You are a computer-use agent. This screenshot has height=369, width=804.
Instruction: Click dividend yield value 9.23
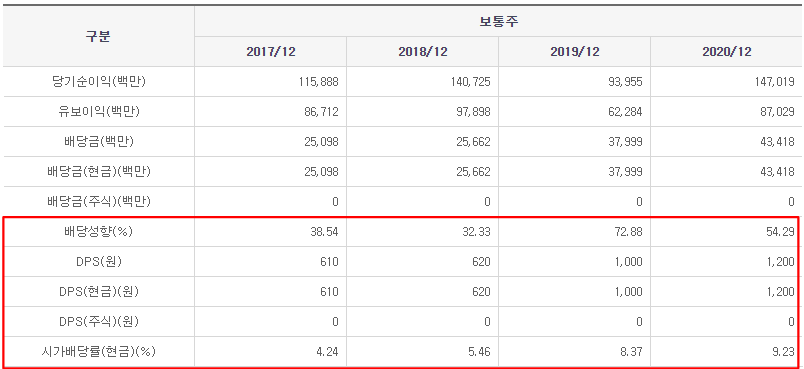point(784,352)
